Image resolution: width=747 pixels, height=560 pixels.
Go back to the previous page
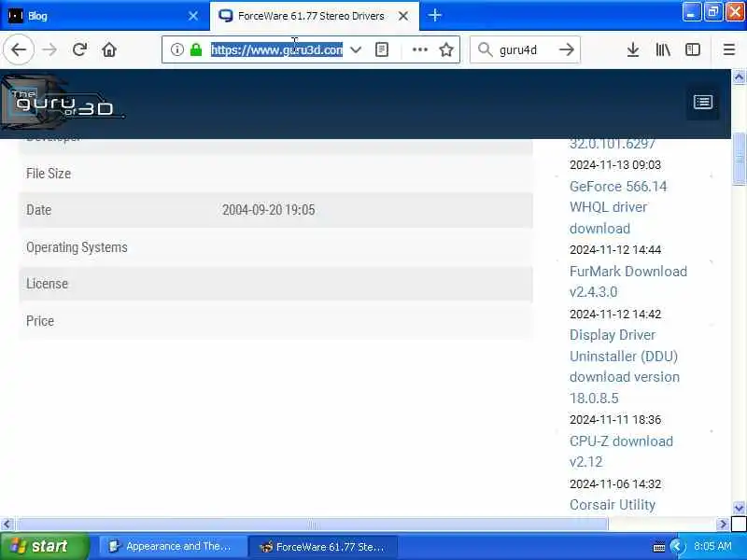click(19, 49)
